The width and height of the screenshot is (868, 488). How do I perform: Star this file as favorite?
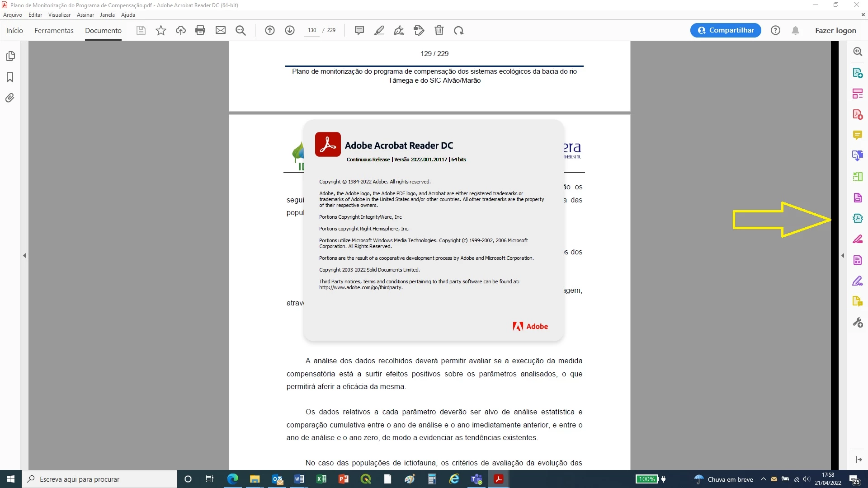pos(161,30)
